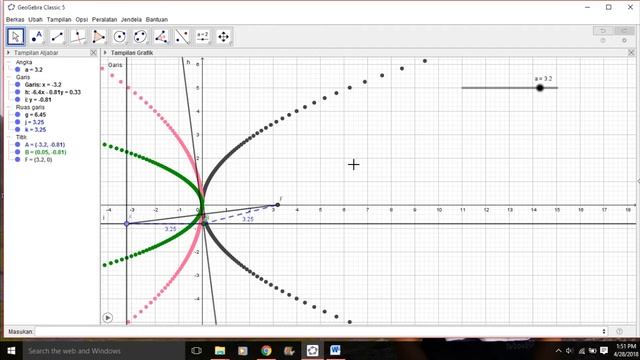Toggle visibility of point A
The height and width of the screenshot is (360, 640).
click(18, 144)
